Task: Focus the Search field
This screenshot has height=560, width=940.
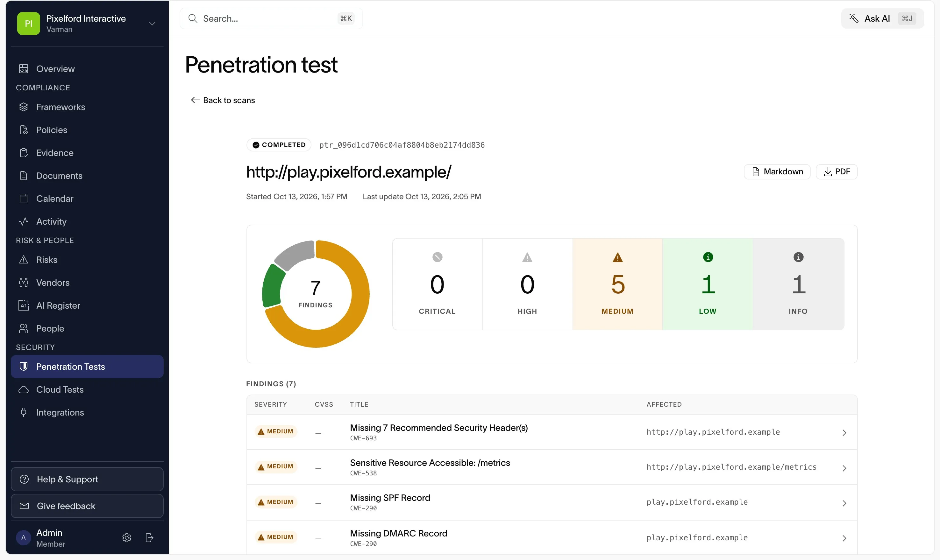Action: click(271, 18)
